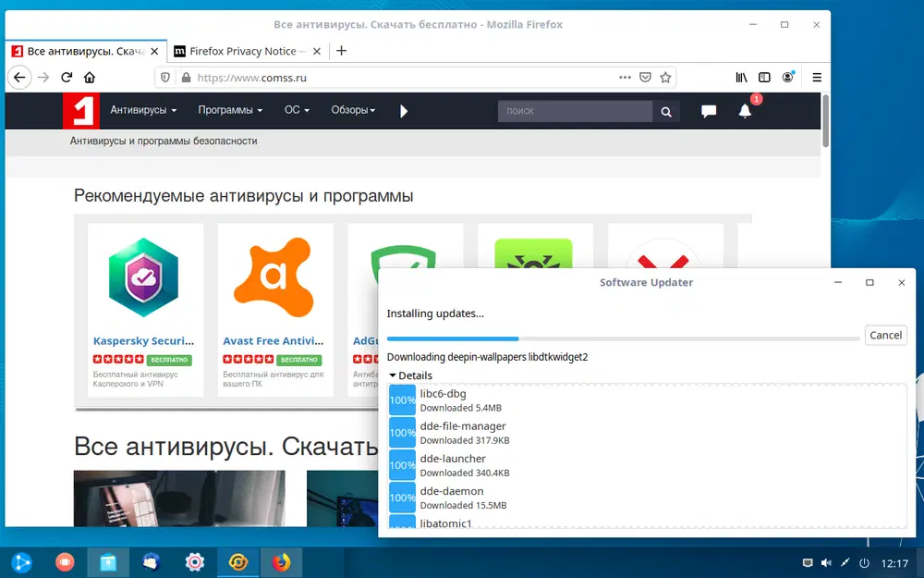The height and width of the screenshot is (578, 924).
Task: Open the Kaspersky hexagon logo thumbnail
Action: click(x=143, y=277)
